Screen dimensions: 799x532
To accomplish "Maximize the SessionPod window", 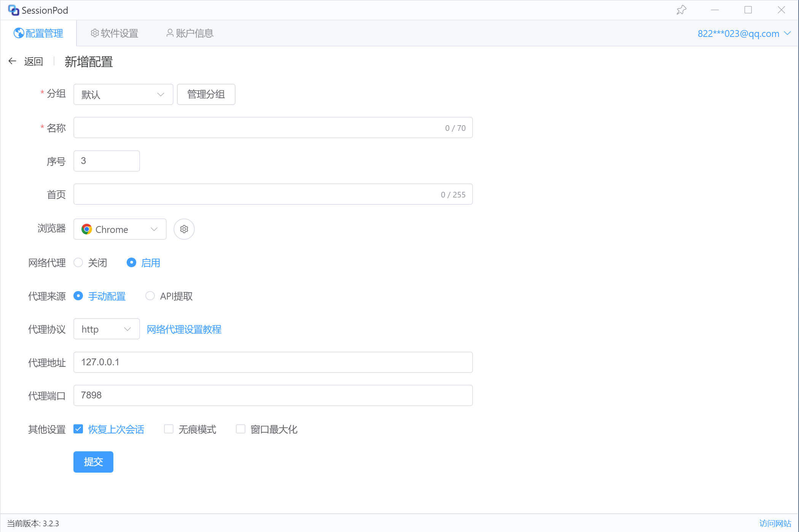I will (748, 10).
